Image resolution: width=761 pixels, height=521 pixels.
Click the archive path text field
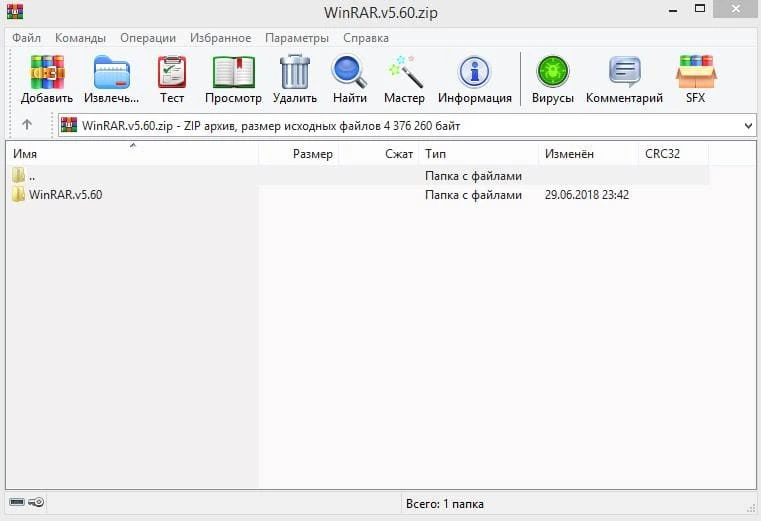click(x=407, y=126)
